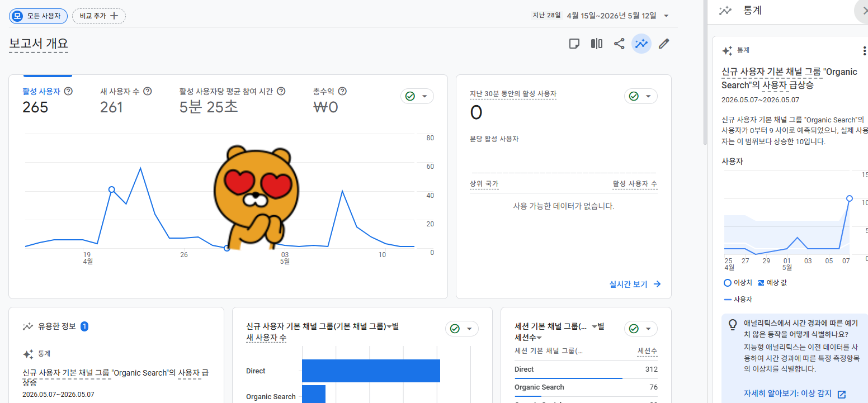The width and height of the screenshot is (868, 403).
Task: Click the lightbulb icon in the tip box
Action: coord(732,325)
